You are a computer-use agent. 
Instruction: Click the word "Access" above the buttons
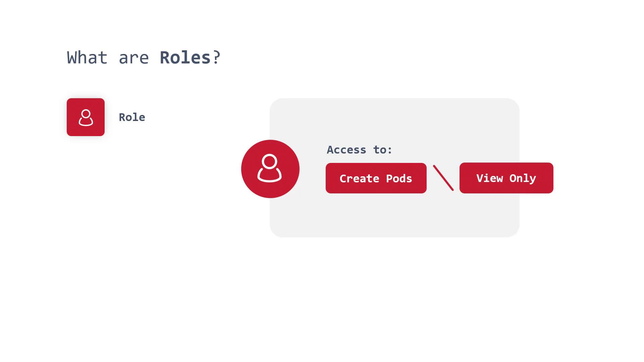(346, 150)
